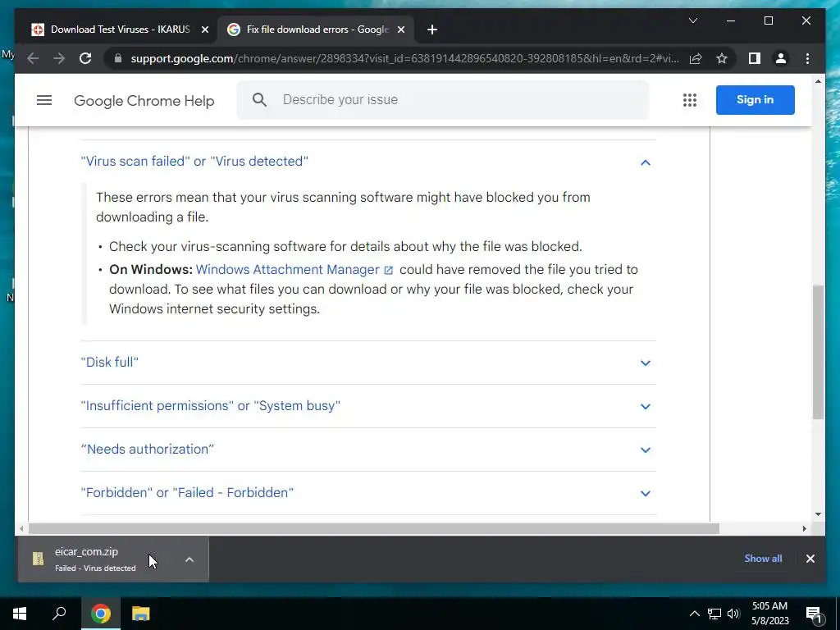Click the chevron beside "System busy" row
This screenshot has height=630, width=840.
tap(645, 407)
